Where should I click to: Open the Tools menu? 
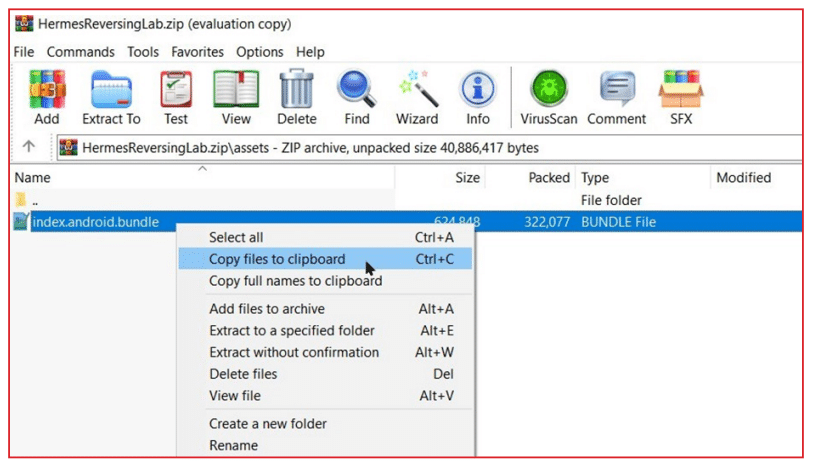click(x=143, y=52)
